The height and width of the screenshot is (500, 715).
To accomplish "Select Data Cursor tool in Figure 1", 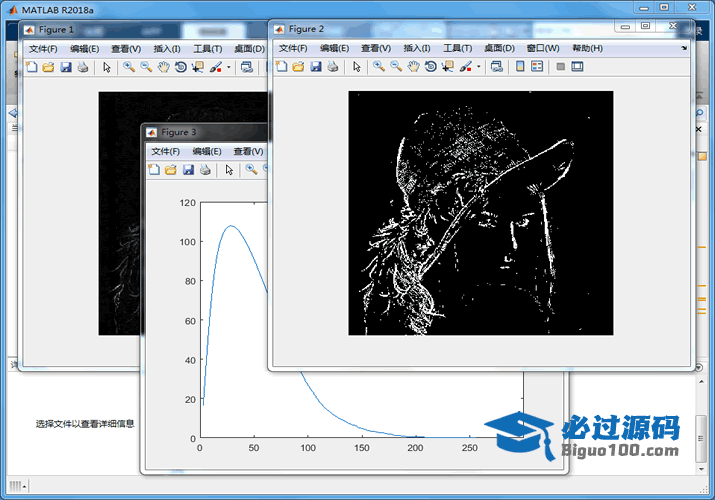I will tap(198, 67).
